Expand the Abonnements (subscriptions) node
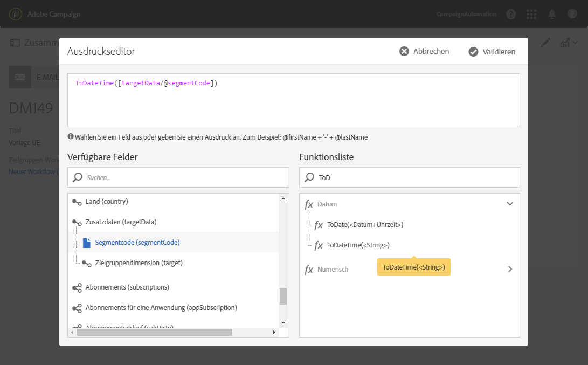Screen dimensions: 588x365 click(x=77, y=287)
